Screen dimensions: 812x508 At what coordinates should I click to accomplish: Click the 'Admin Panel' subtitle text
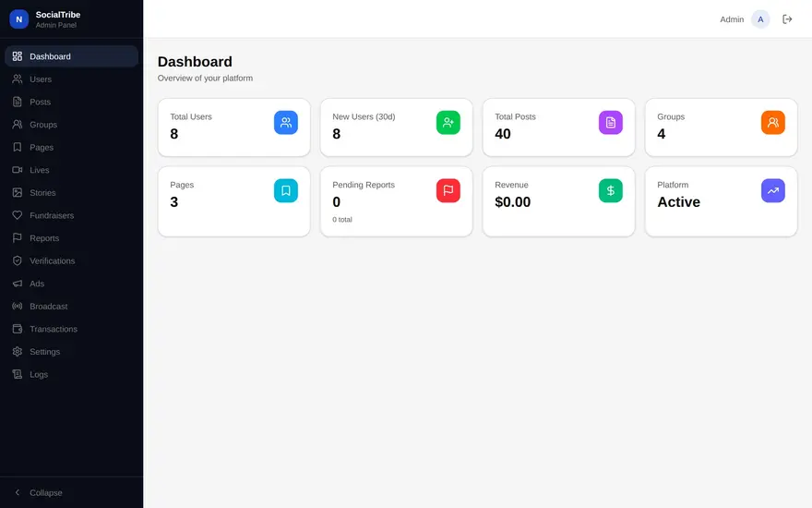tap(56, 25)
